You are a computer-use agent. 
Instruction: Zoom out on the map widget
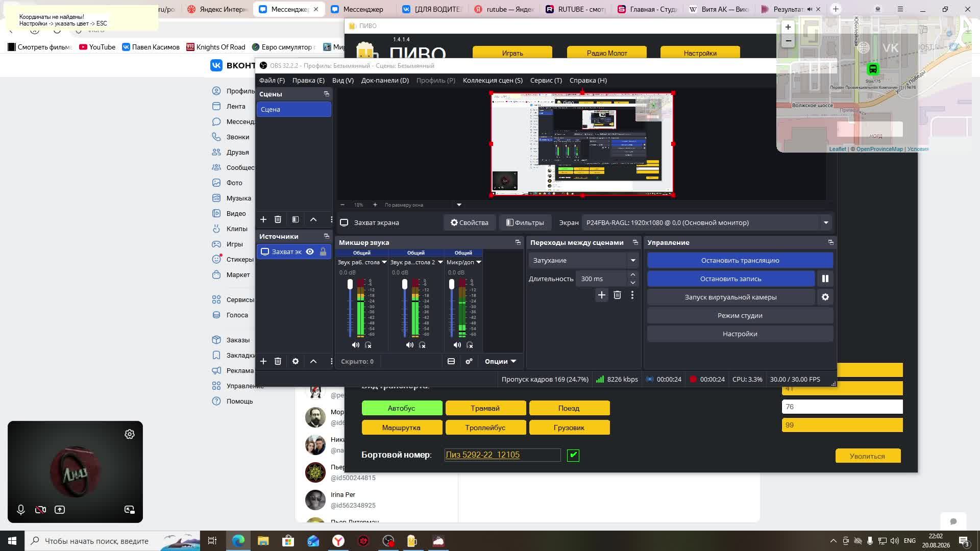788,41
